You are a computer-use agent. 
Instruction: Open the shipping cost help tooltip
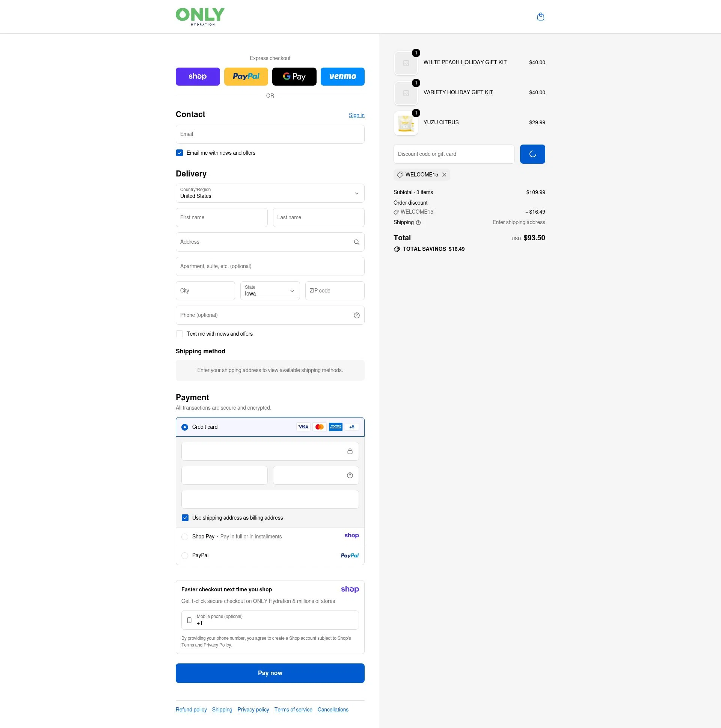click(418, 223)
